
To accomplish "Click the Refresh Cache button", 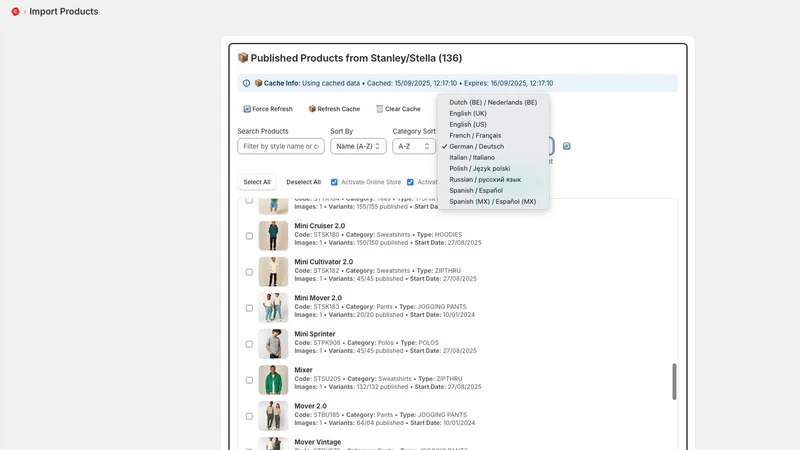I will tap(334, 109).
